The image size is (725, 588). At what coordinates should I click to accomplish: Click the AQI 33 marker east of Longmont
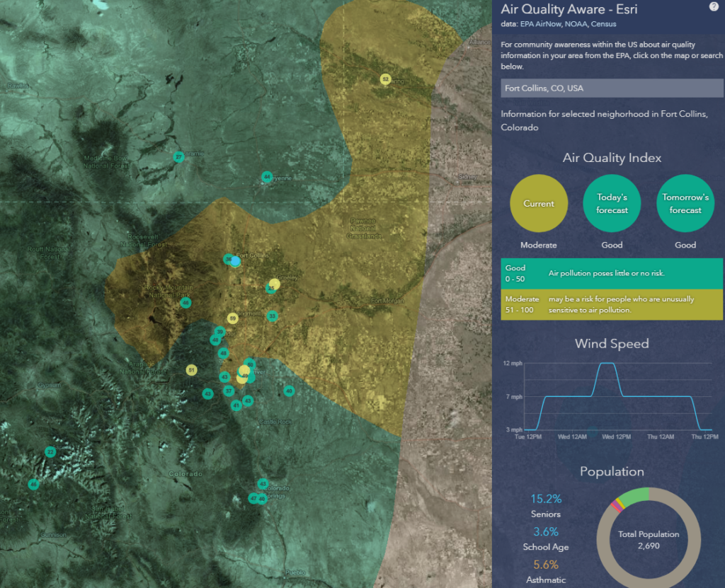tap(272, 316)
